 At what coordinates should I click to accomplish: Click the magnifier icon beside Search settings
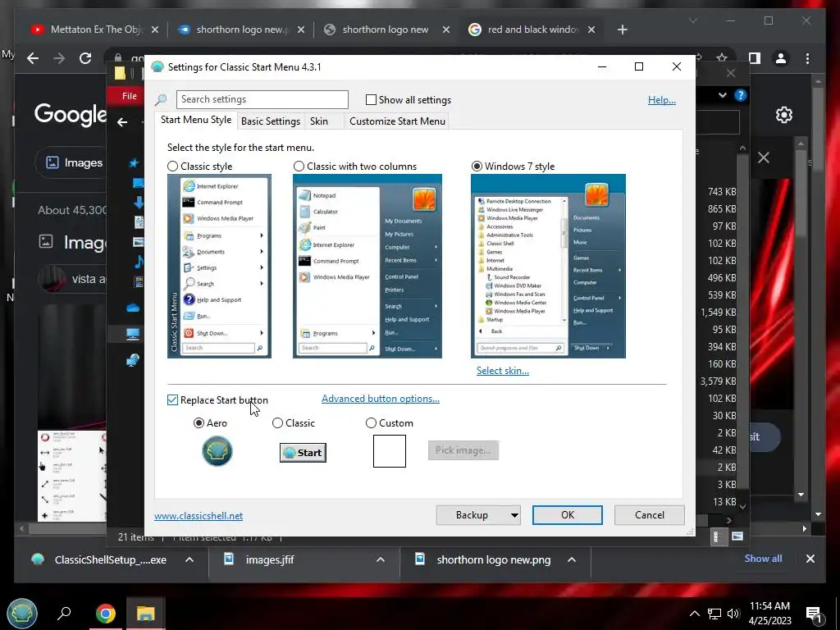[x=161, y=99]
